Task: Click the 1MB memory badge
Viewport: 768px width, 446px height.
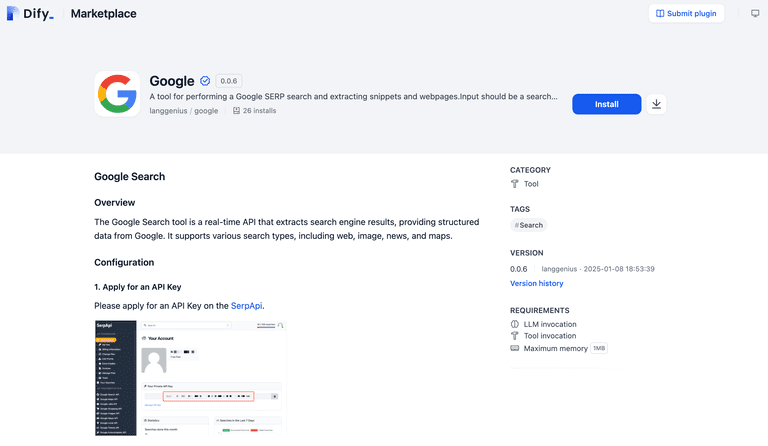Action: pos(598,348)
